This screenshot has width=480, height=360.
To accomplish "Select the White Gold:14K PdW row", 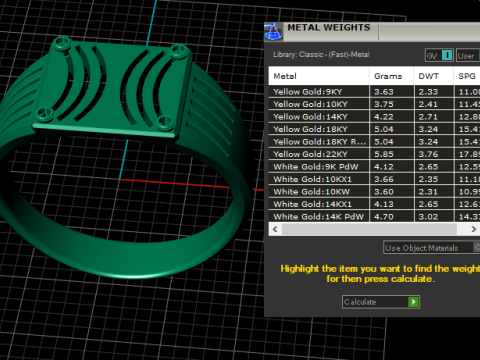I will [x=374, y=217].
